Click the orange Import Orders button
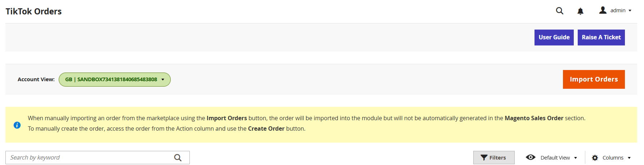The image size is (644, 165). tap(594, 79)
